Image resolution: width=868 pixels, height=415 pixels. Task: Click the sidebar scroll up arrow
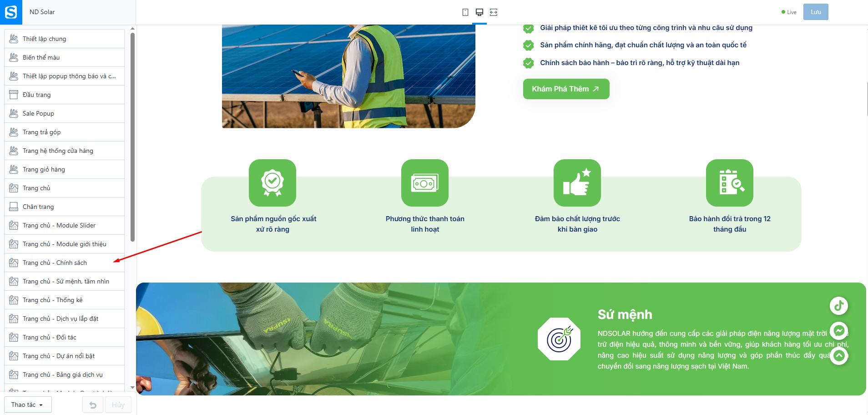tap(132, 29)
